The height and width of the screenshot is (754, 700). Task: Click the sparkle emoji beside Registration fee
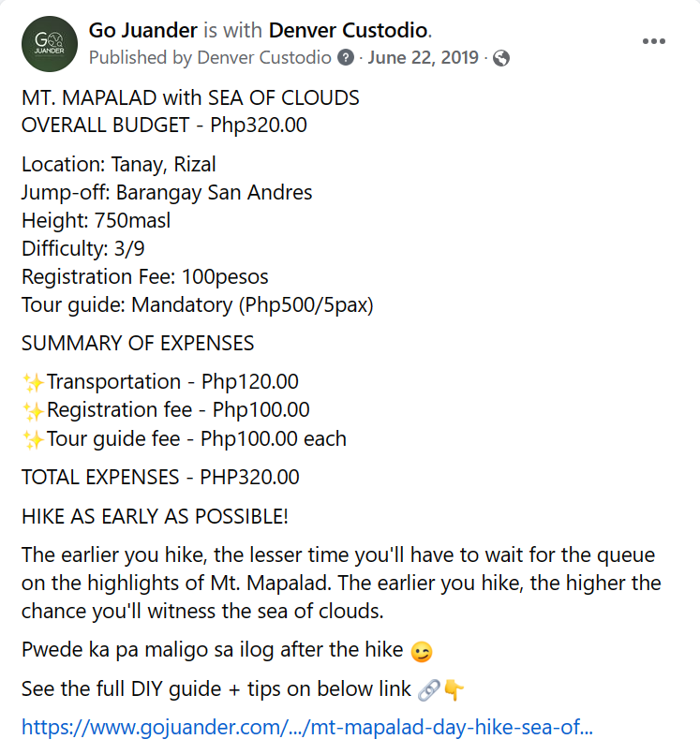[x=33, y=410]
